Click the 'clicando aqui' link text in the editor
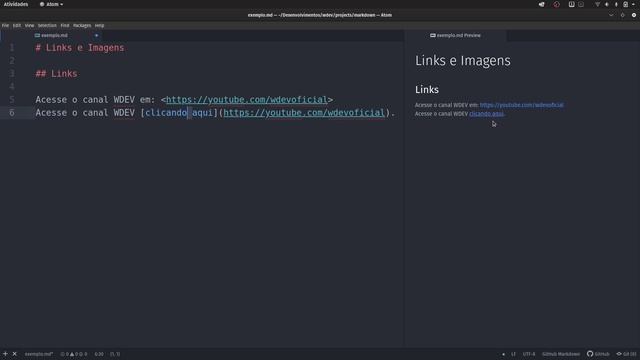Image resolution: width=640 pixels, height=360 pixels. (179, 113)
